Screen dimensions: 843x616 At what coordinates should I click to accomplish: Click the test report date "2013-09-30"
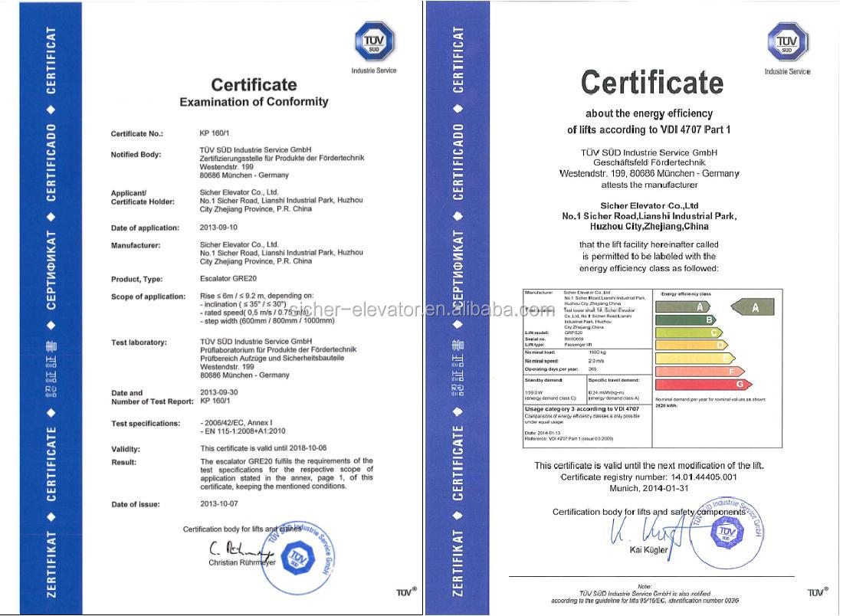click(x=219, y=392)
